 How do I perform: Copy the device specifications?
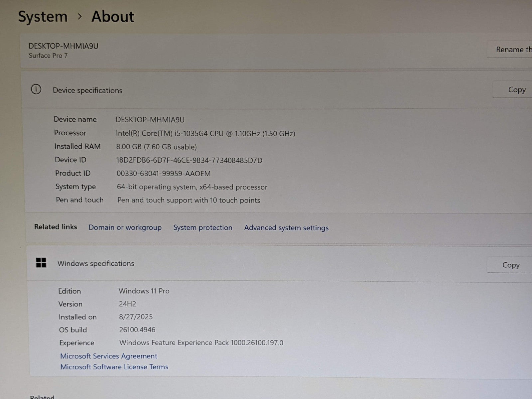click(516, 90)
